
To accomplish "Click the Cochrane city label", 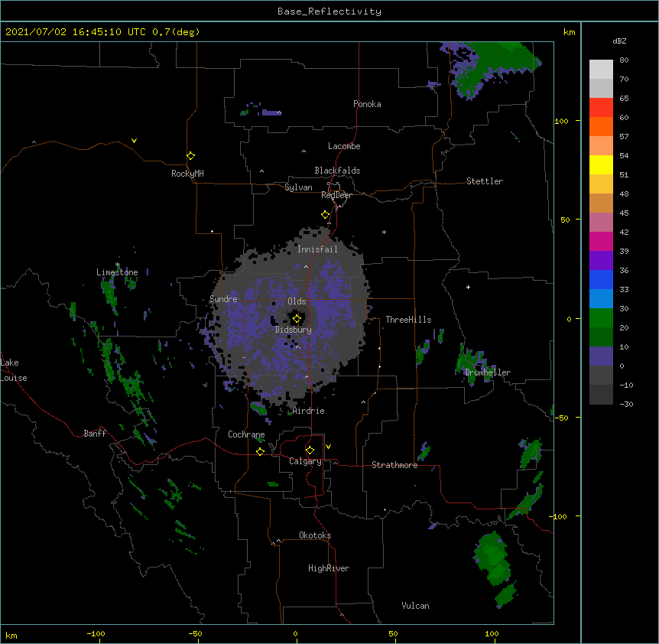I will (246, 434).
